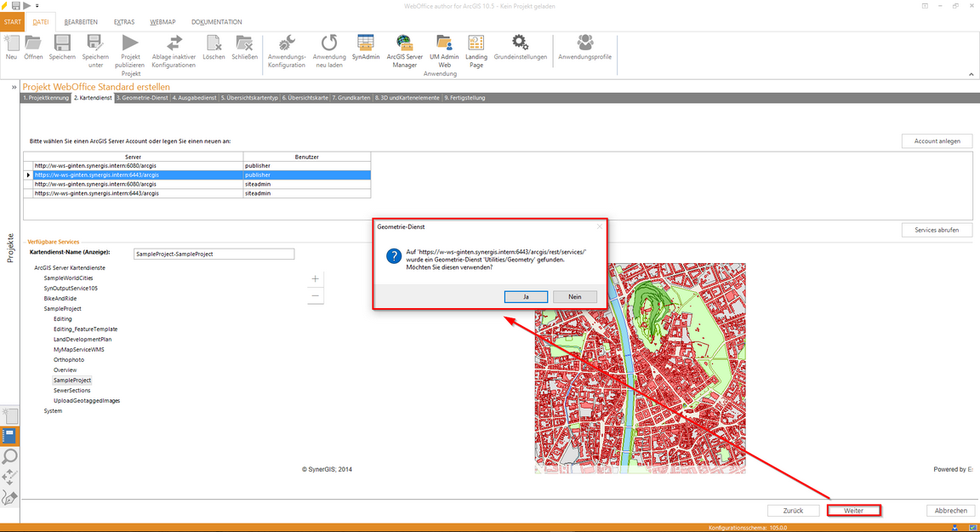This screenshot has height=532, width=980.
Task: Open UM Admin Web application
Action: pos(444,43)
